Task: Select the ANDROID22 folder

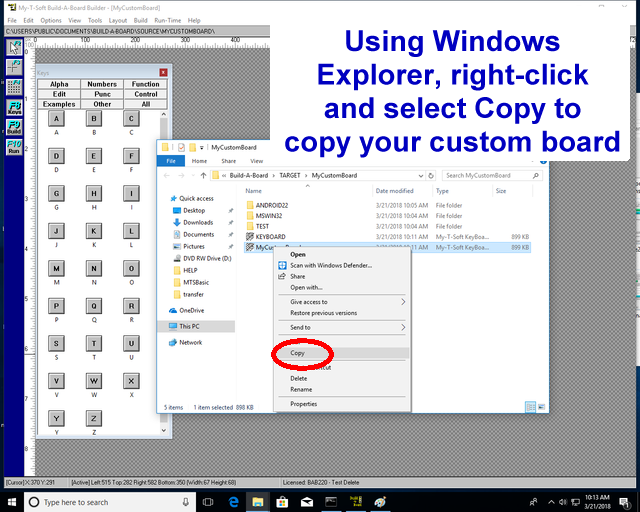Action: (x=270, y=204)
